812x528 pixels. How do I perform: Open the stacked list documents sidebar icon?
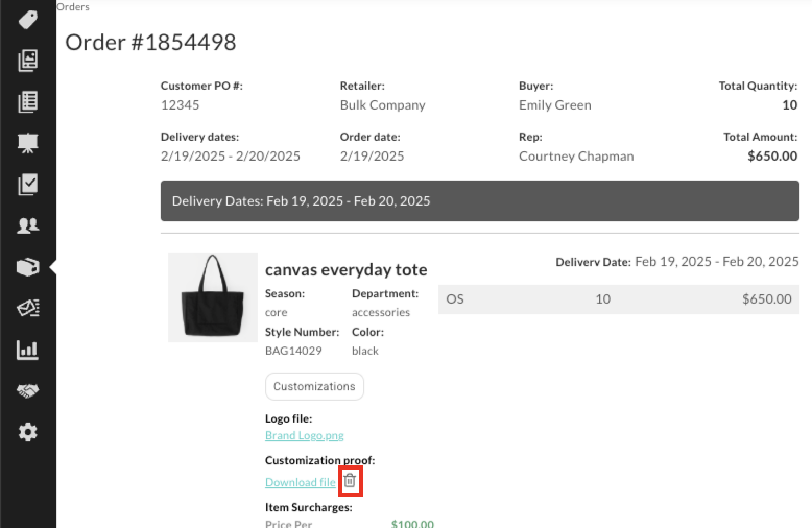[x=28, y=102]
